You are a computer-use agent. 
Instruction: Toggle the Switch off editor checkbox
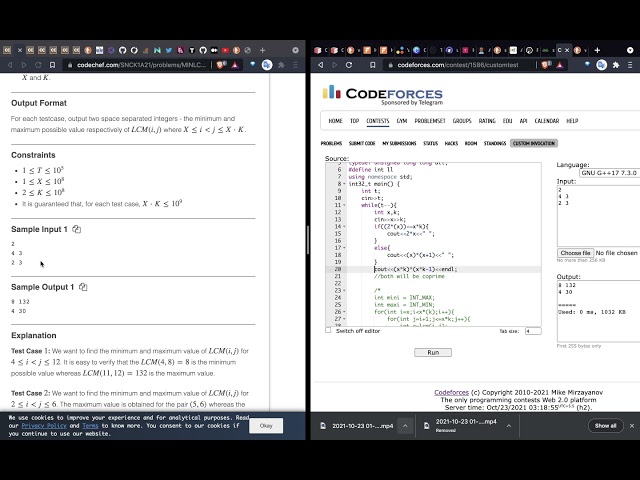click(x=328, y=330)
